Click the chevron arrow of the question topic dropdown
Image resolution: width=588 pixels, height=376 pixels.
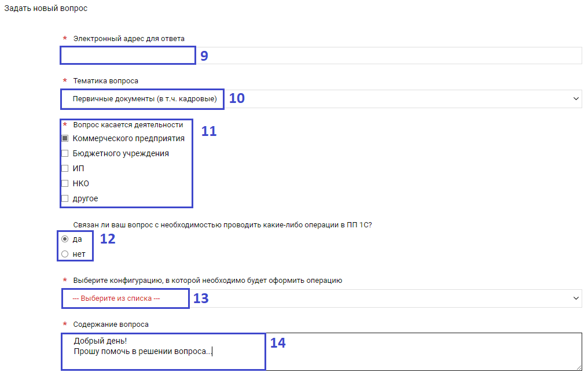point(576,98)
